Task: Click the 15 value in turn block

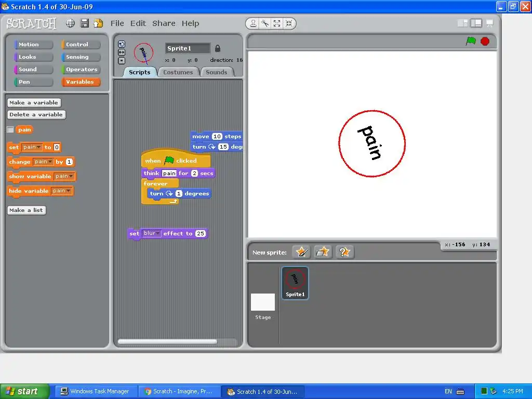Action: 223,147
